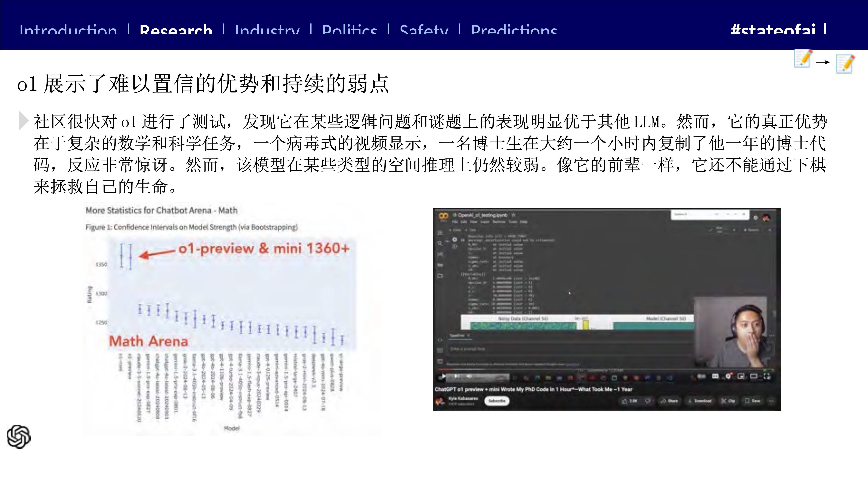Click the Share button below video
868x488 pixels.
click(669, 401)
